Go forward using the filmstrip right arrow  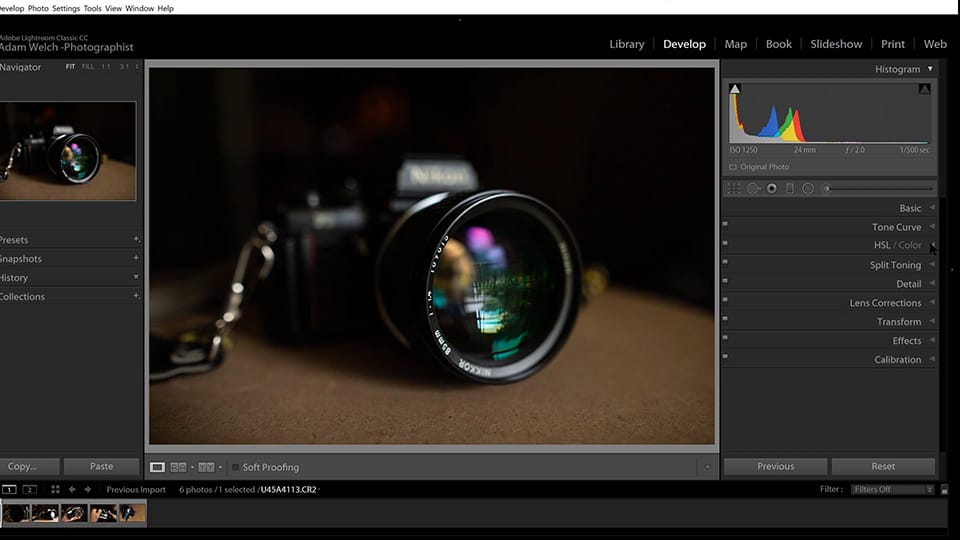pyautogui.click(x=88, y=489)
